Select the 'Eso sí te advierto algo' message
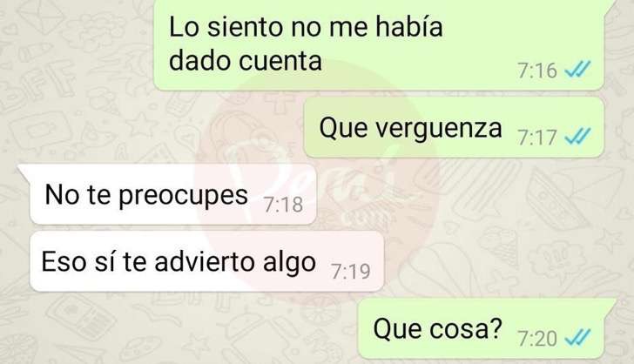This screenshot has height=364, width=634. [x=206, y=261]
